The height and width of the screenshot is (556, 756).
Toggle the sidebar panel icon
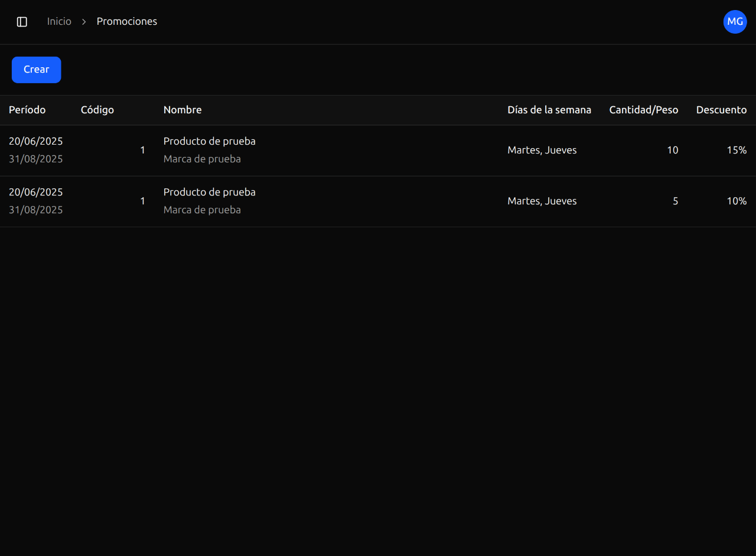pos(22,22)
